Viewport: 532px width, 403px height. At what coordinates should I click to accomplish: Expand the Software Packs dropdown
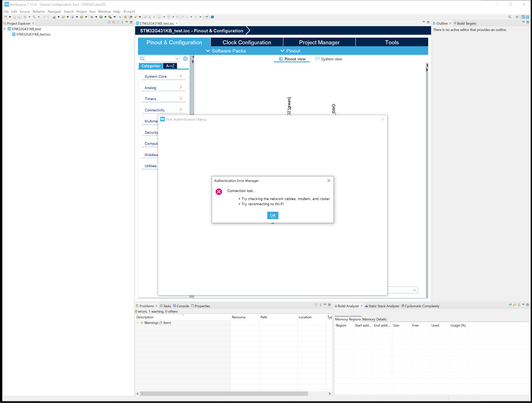point(226,51)
